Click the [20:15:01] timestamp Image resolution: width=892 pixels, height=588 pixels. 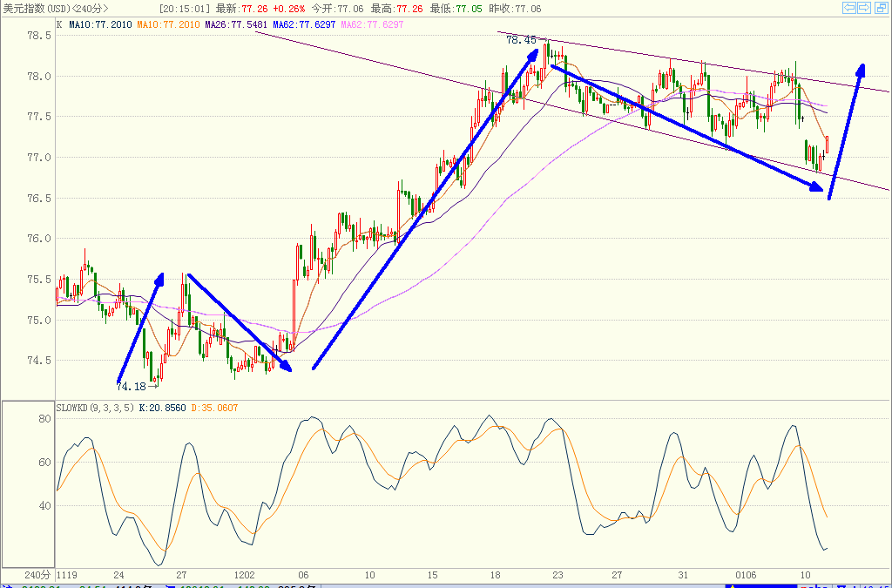click(185, 9)
